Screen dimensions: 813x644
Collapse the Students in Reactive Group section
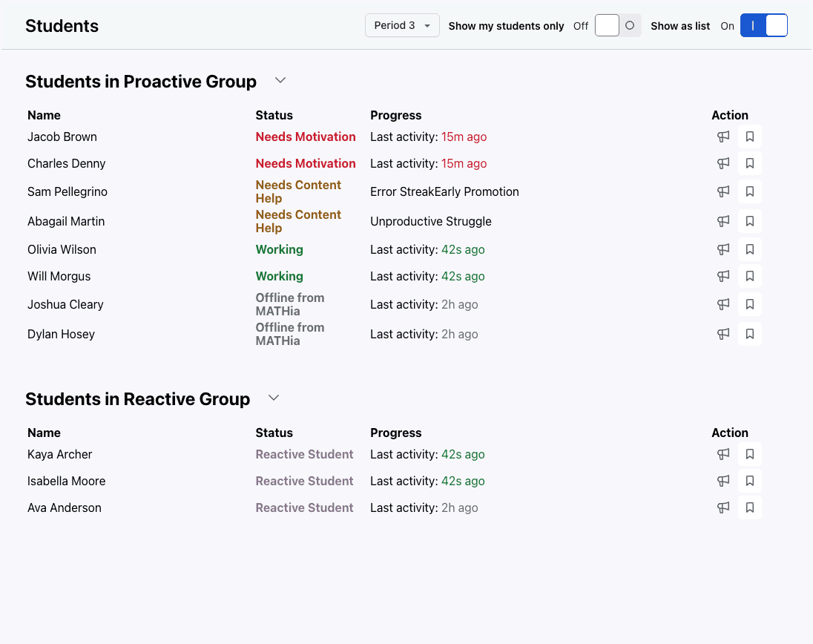[x=274, y=398]
